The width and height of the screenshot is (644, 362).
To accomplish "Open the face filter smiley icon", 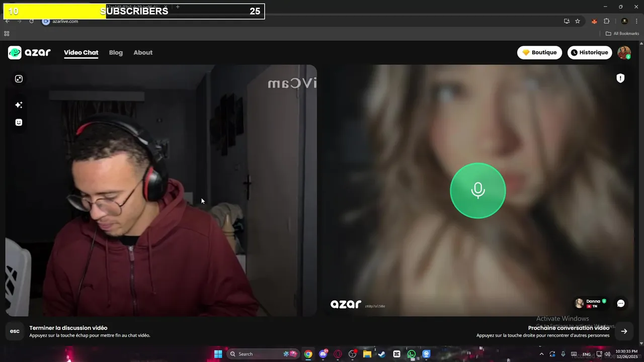I will [19, 122].
